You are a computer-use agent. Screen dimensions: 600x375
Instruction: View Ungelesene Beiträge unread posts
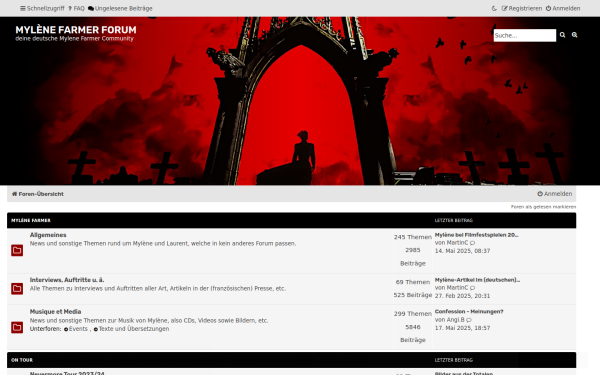(120, 8)
